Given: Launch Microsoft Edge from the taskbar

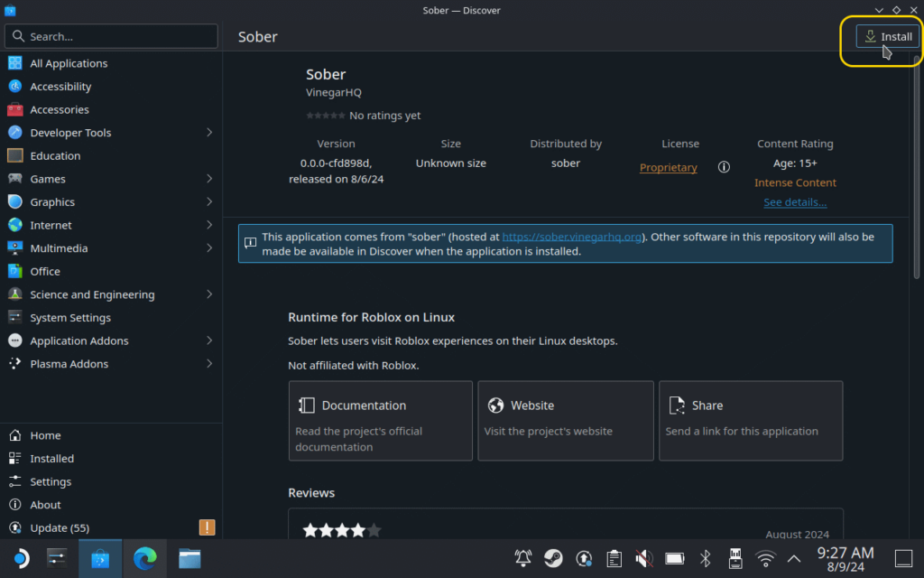Looking at the screenshot, I should tap(144, 559).
